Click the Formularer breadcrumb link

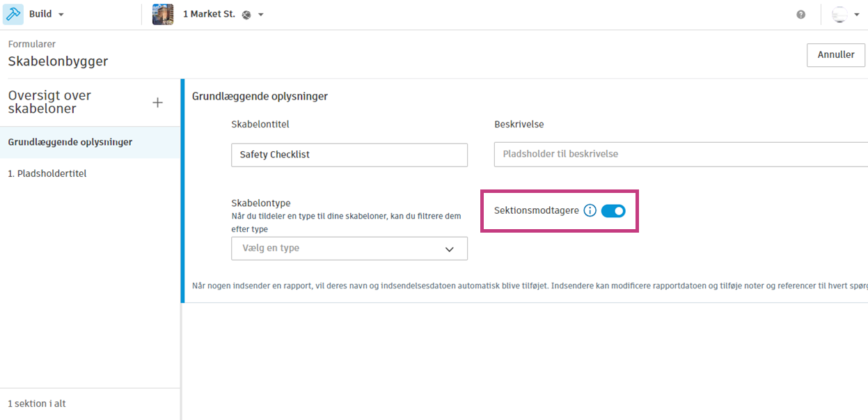[31, 43]
